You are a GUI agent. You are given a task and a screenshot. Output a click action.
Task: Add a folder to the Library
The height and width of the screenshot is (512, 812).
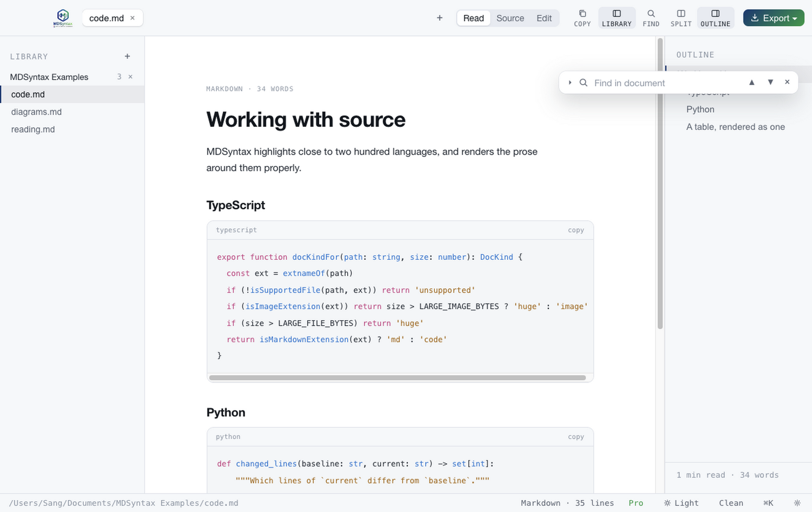(127, 56)
